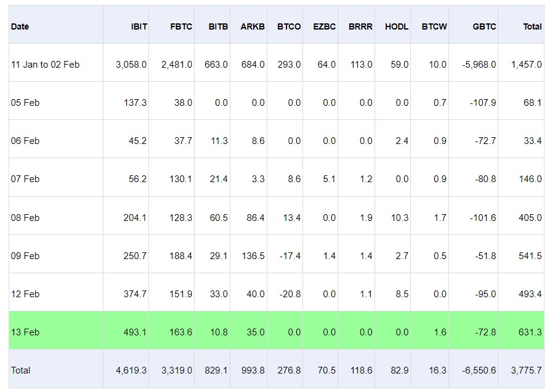Screen dimensions: 547x392
Task: Select the 08 Feb date cell
Action: [25, 218]
